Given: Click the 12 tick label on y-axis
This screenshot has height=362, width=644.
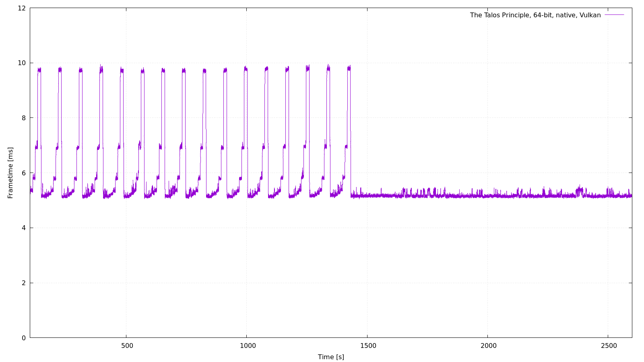Looking at the screenshot, I should click(x=22, y=8).
